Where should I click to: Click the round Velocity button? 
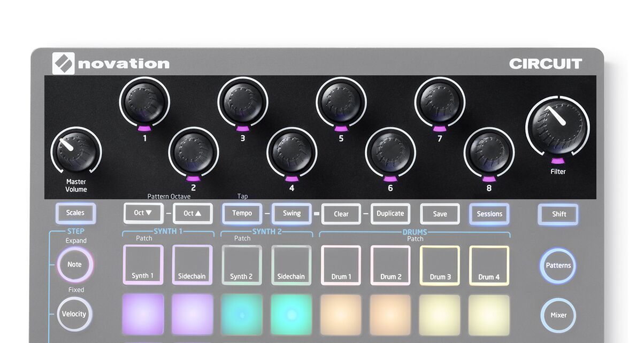point(74,314)
